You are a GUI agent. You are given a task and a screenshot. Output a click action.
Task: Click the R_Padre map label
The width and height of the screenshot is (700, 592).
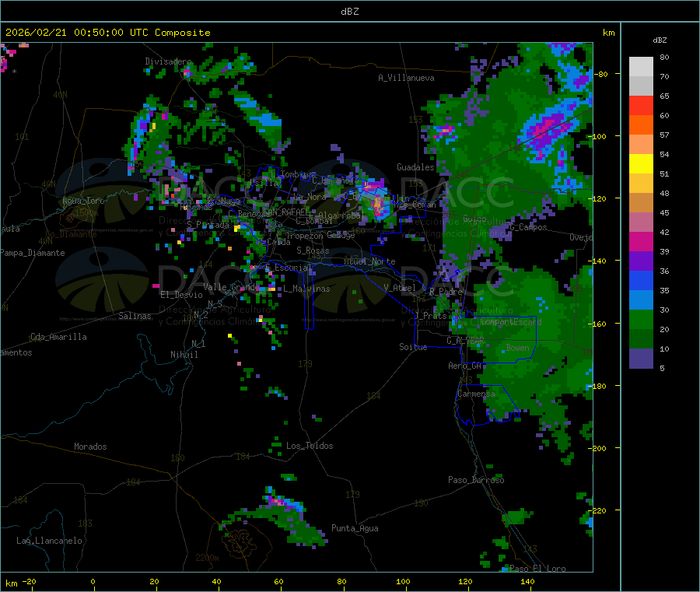(x=446, y=292)
